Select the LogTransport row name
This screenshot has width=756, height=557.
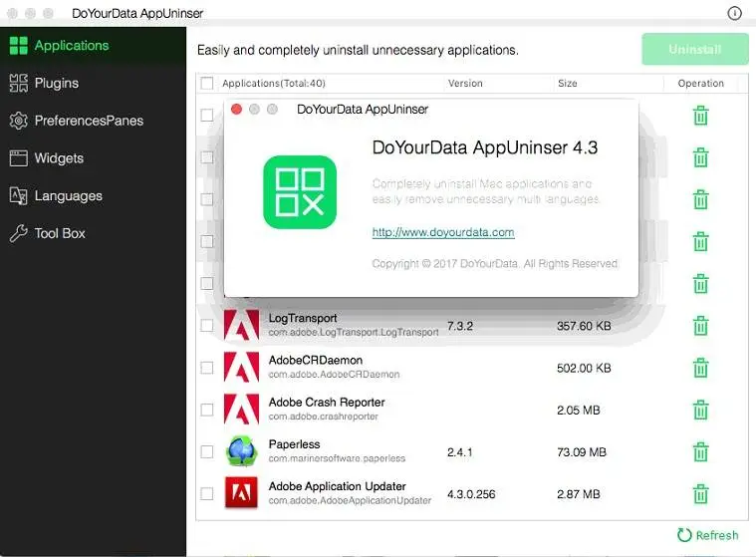pos(303,318)
